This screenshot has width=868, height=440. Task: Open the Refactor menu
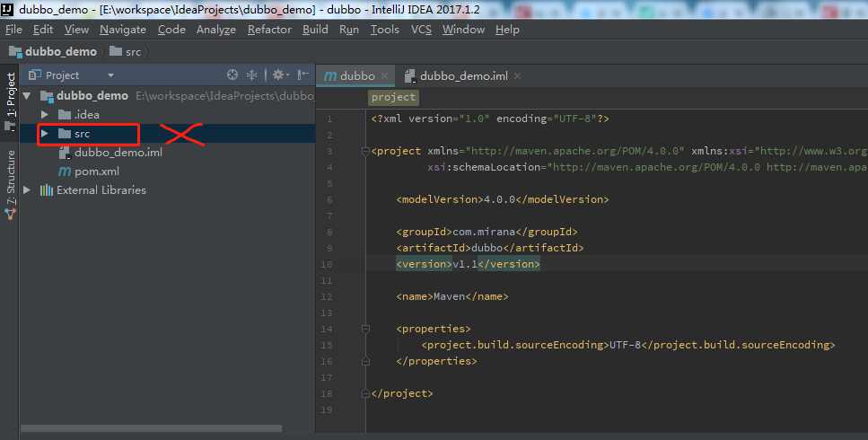(x=269, y=29)
